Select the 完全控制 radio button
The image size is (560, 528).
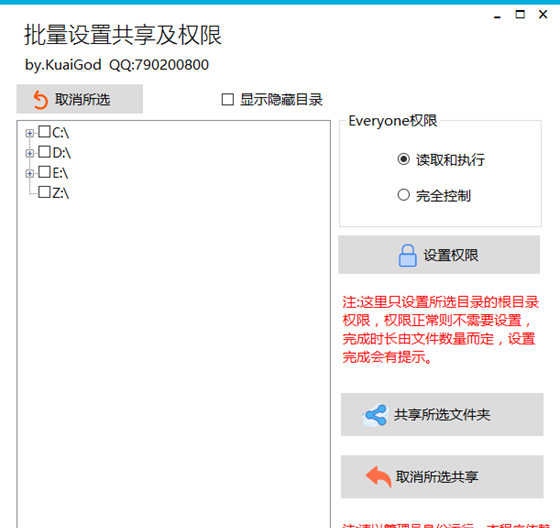tap(404, 195)
